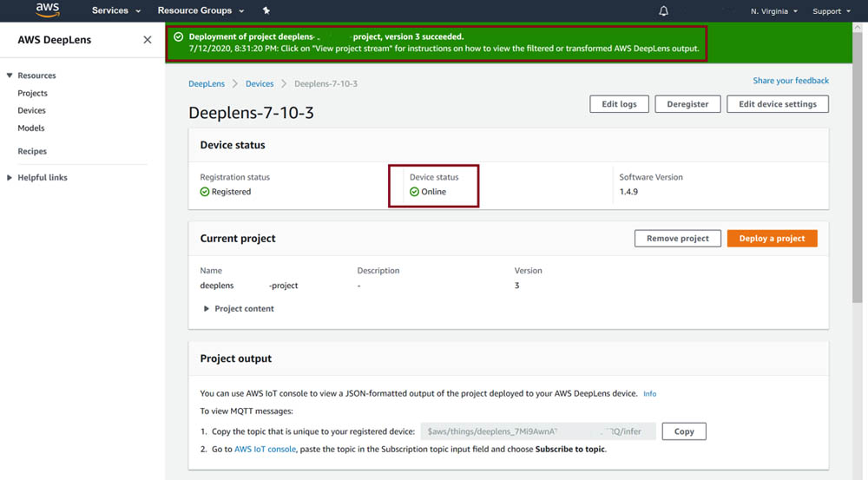Go to Models in the sidebar
The image size is (868, 480).
31,128
